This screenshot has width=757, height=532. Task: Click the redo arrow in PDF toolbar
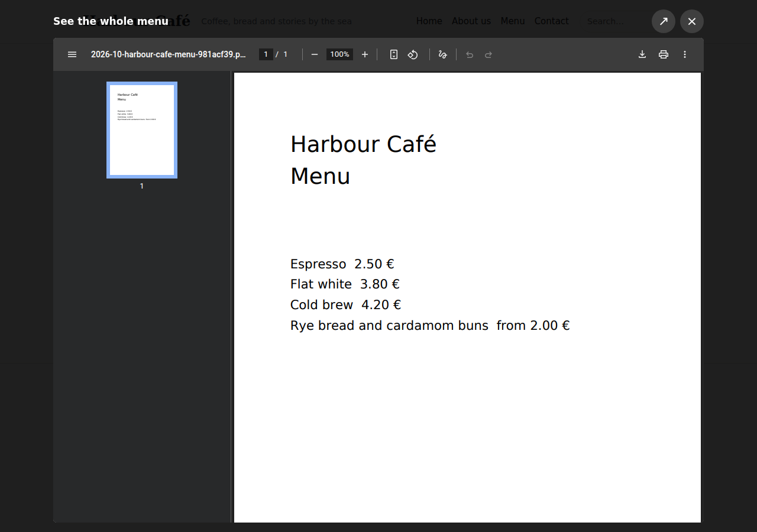489,54
